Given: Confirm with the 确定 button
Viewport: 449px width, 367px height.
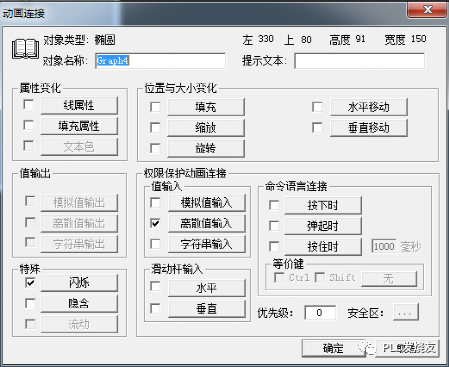Looking at the screenshot, I should coord(333,348).
